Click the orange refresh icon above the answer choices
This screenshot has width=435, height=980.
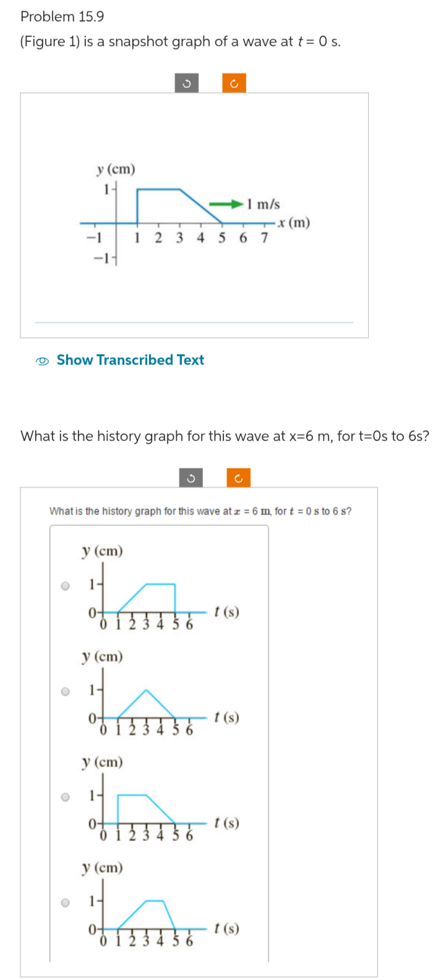click(239, 478)
